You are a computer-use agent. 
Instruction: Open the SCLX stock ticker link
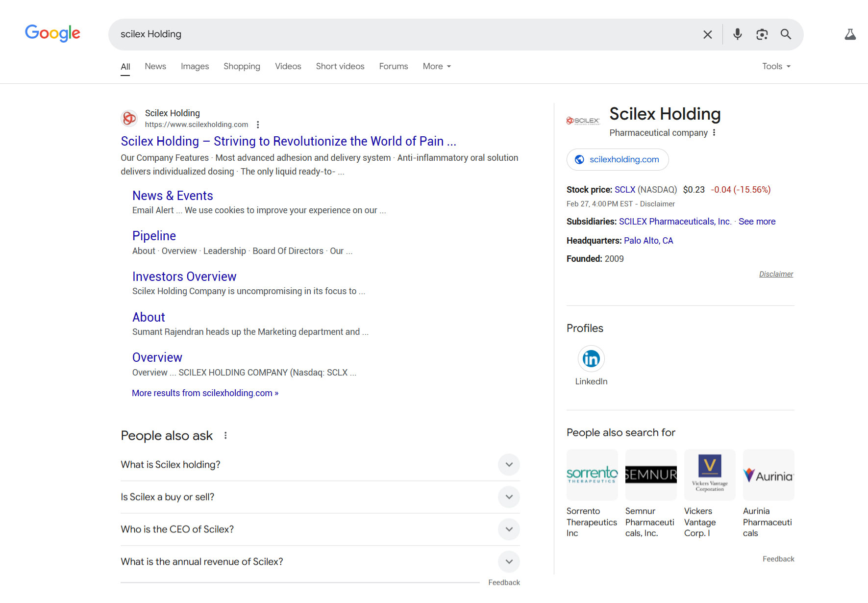625,190
